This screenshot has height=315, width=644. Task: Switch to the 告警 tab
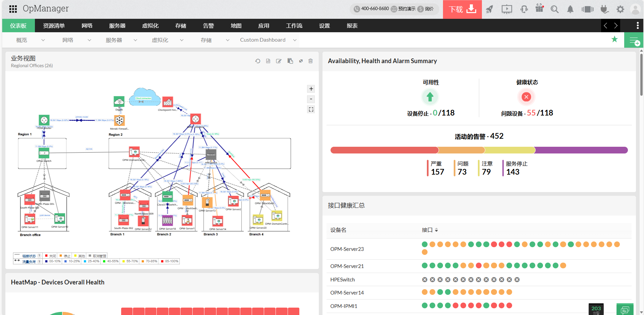208,26
